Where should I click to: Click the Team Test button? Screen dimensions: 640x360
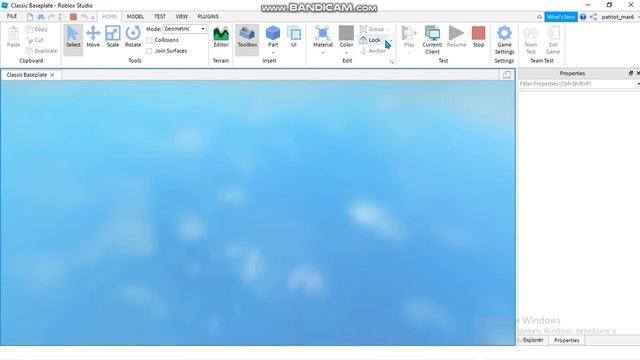(x=531, y=40)
